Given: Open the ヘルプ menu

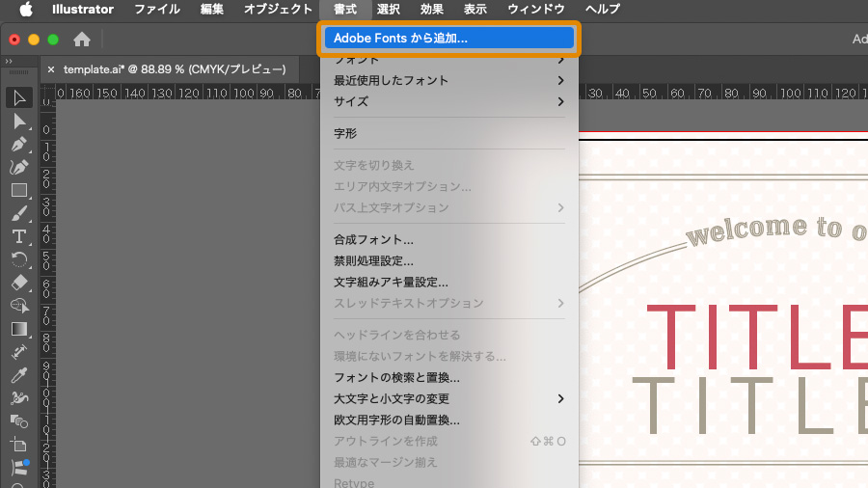Looking at the screenshot, I should tap(603, 9).
